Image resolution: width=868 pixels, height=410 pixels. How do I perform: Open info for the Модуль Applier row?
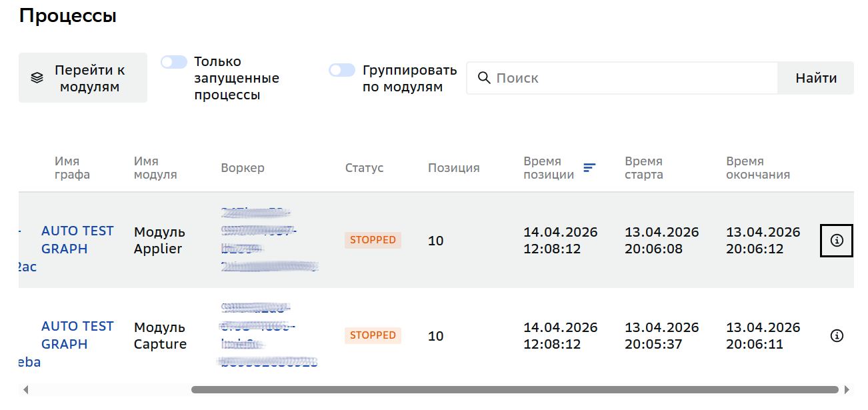[837, 241]
